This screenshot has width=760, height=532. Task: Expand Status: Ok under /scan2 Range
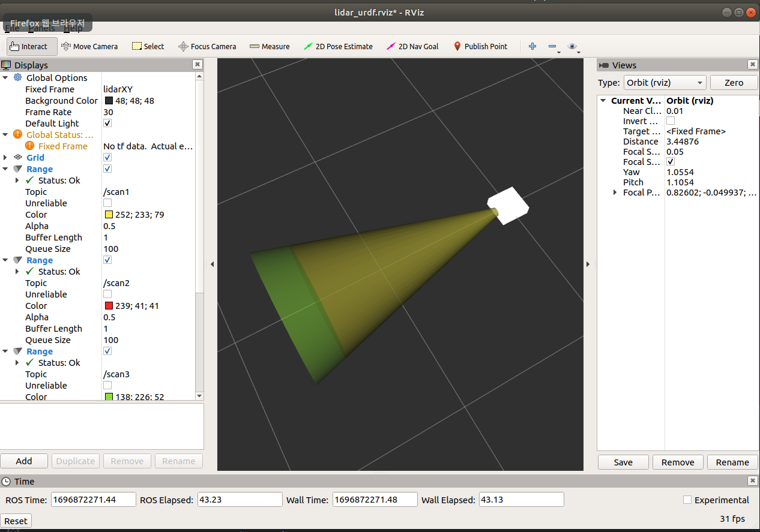pos(17,271)
